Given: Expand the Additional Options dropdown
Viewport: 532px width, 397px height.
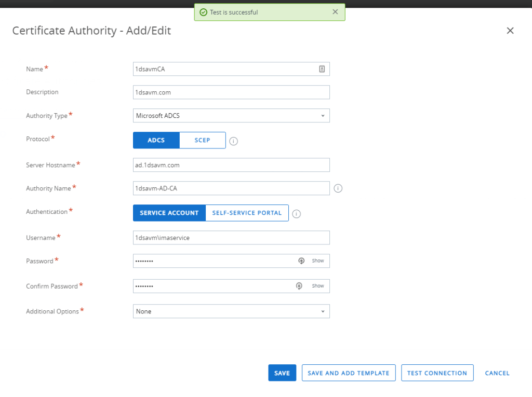Looking at the screenshot, I should [231, 311].
